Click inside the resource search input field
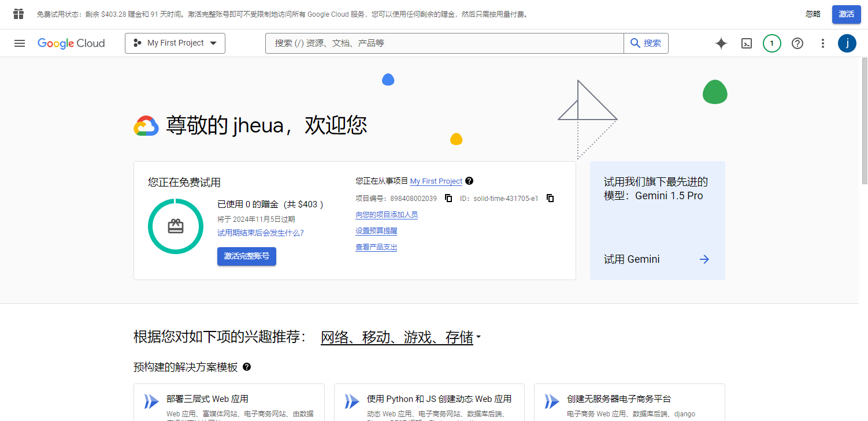 (x=405, y=43)
